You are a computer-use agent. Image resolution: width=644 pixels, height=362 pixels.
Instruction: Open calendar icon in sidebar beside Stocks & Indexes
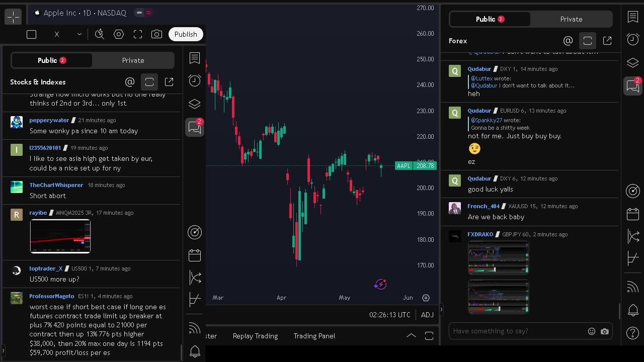tap(195, 255)
